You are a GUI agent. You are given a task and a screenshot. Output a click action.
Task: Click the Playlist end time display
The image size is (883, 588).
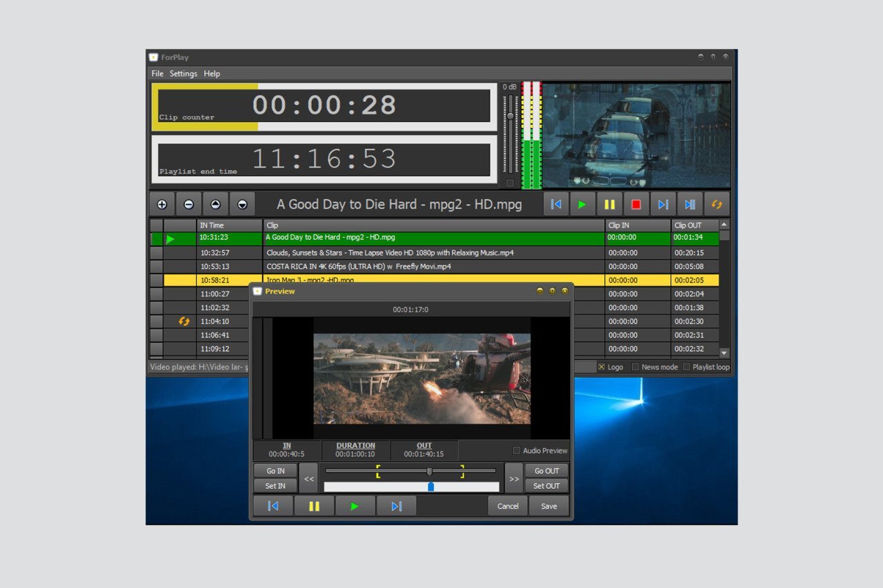[324, 160]
